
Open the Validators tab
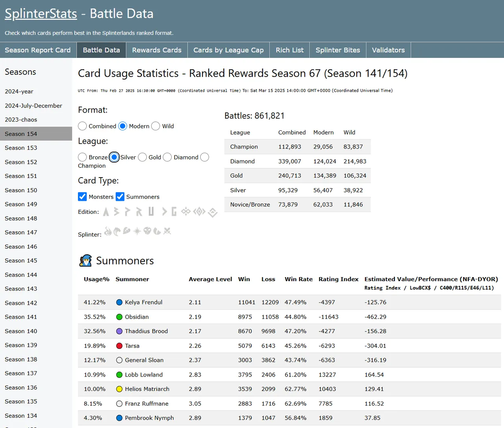tap(388, 50)
